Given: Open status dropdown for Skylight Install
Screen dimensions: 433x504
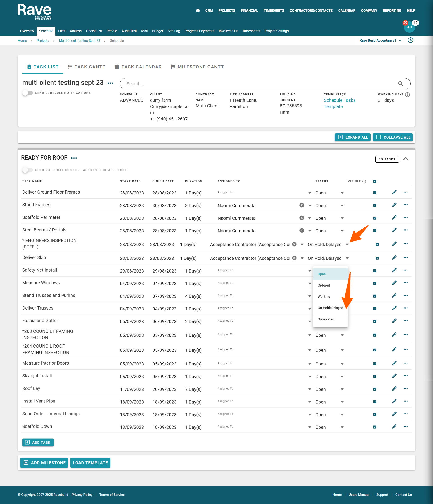Looking at the screenshot, I should (342, 376).
